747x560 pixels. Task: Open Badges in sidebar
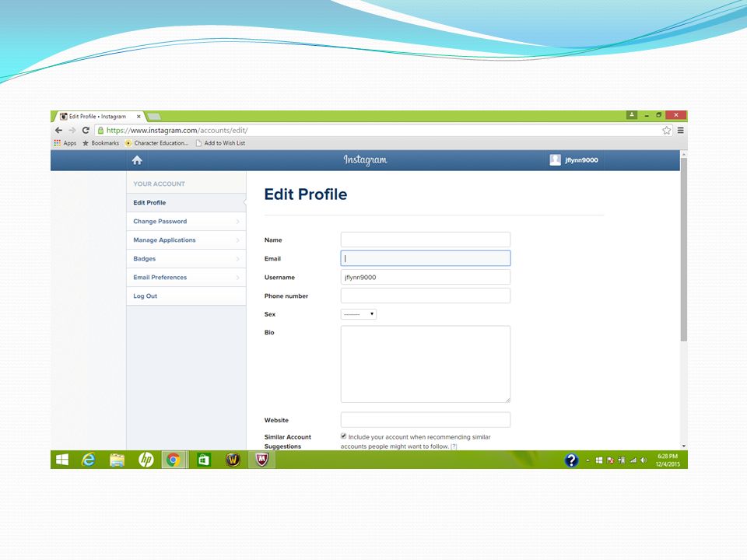(x=186, y=258)
